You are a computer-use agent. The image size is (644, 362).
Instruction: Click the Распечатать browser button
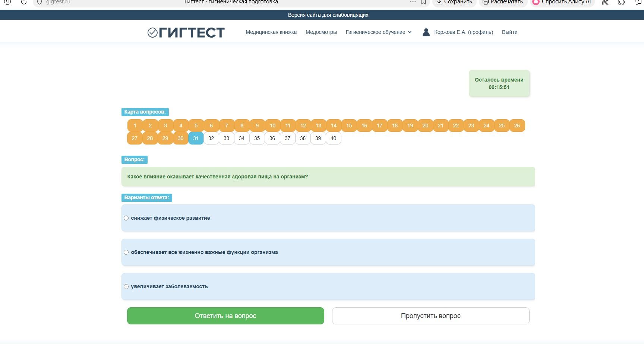click(502, 2)
